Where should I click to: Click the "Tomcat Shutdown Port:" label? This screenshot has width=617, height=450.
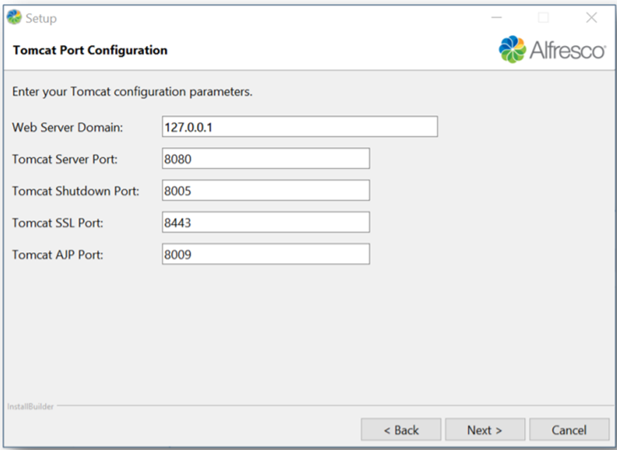(75, 191)
